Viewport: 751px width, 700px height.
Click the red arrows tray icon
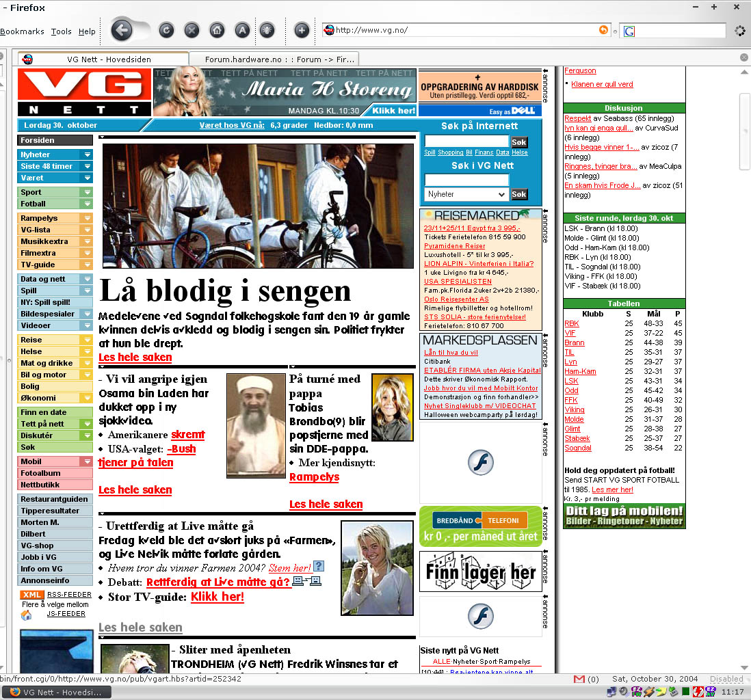pyautogui.click(x=698, y=691)
